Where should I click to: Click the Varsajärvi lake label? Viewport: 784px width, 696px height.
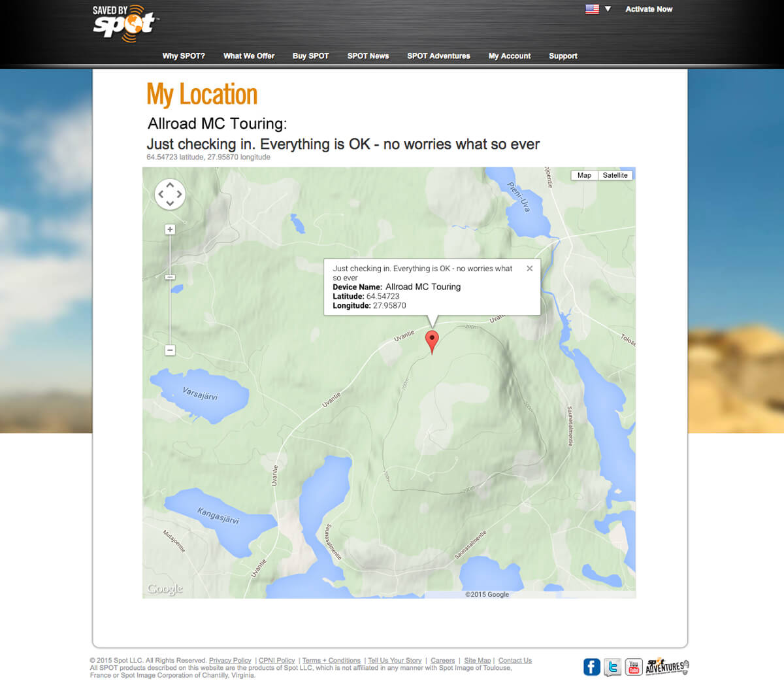(200, 393)
